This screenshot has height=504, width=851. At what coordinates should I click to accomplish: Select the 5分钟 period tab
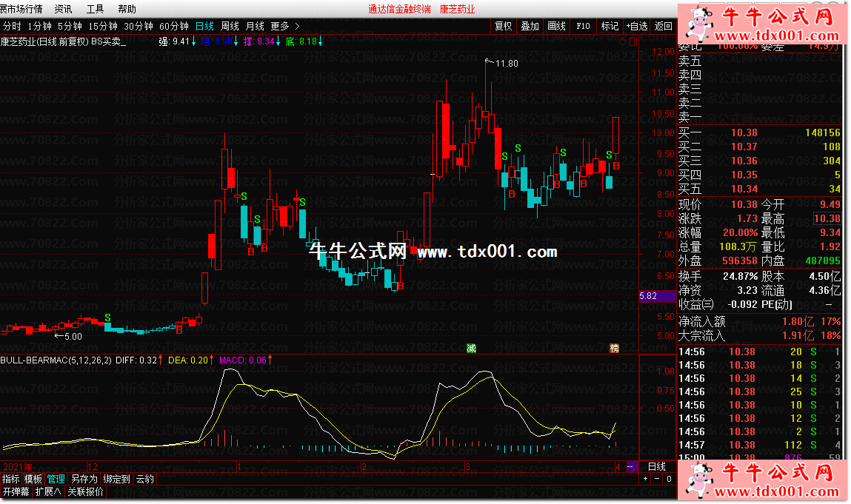[70, 26]
